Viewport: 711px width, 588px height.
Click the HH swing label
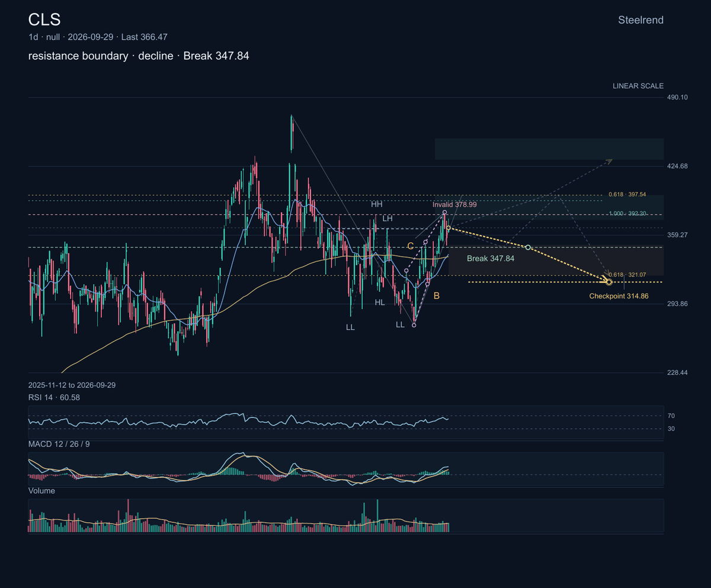click(x=377, y=204)
